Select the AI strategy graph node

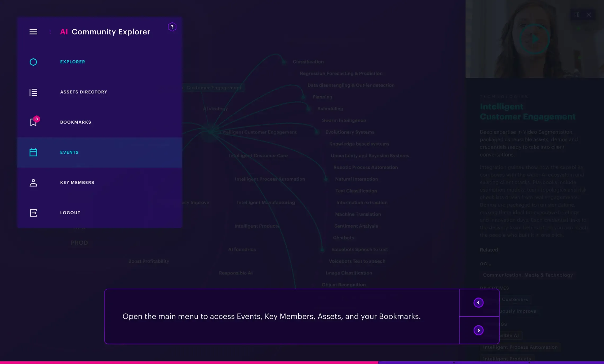(x=215, y=109)
